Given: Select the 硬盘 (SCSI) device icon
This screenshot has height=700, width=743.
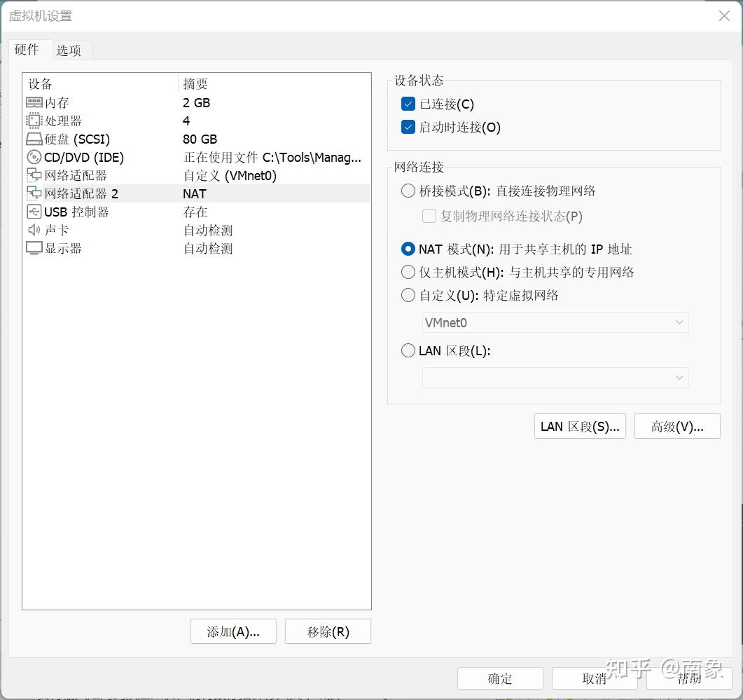Looking at the screenshot, I should pyautogui.click(x=33, y=139).
